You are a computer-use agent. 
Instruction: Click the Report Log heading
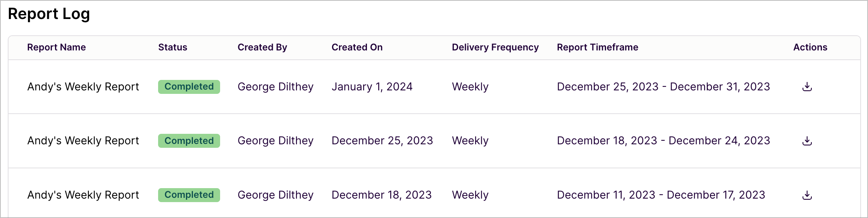(49, 14)
